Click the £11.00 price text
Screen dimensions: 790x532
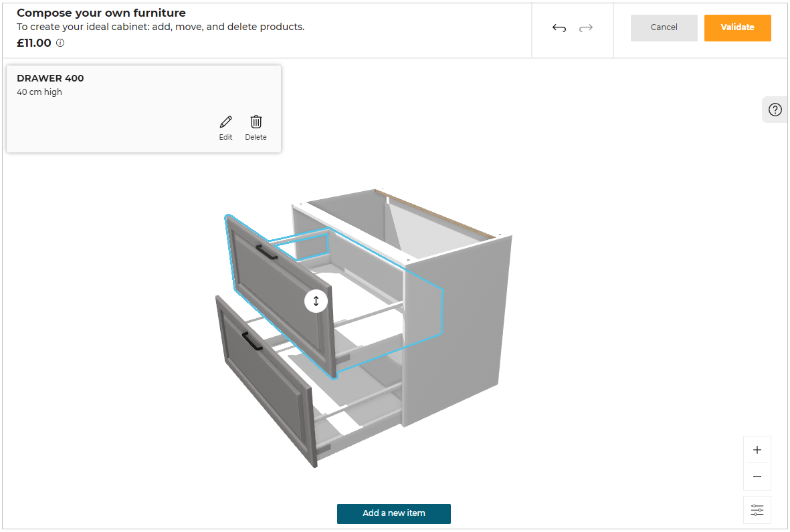pyautogui.click(x=34, y=43)
